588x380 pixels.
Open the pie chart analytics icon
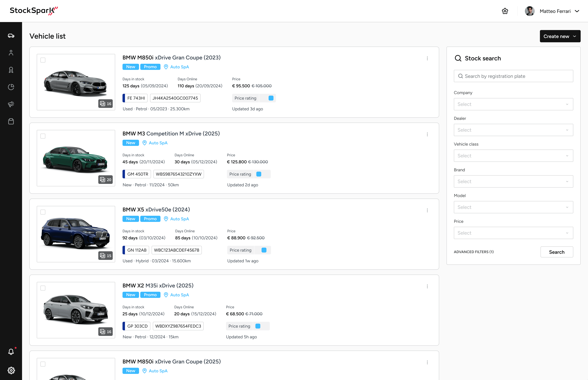[x=11, y=87]
